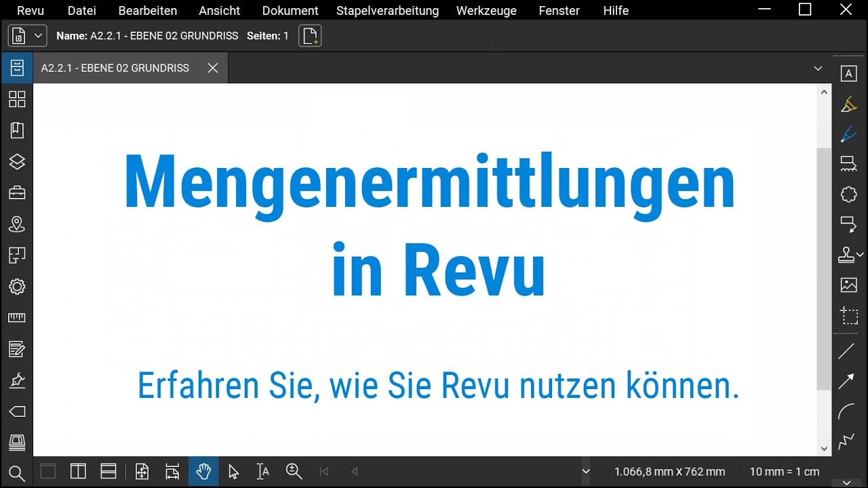Image resolution: width=868 pixels, height=488 pixels.
Task: Expand the Stamp tool dropdown arrow
Action: point(861,255)
